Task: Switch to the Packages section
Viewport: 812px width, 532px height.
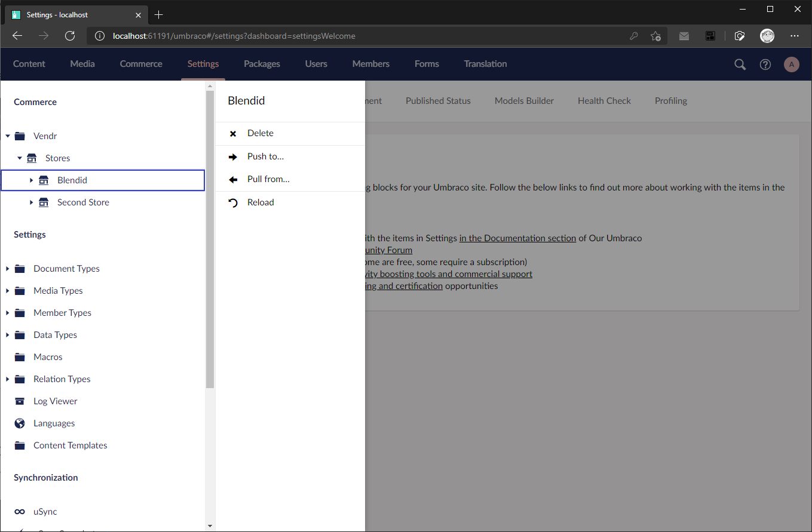Action: [x=262, y=64]
